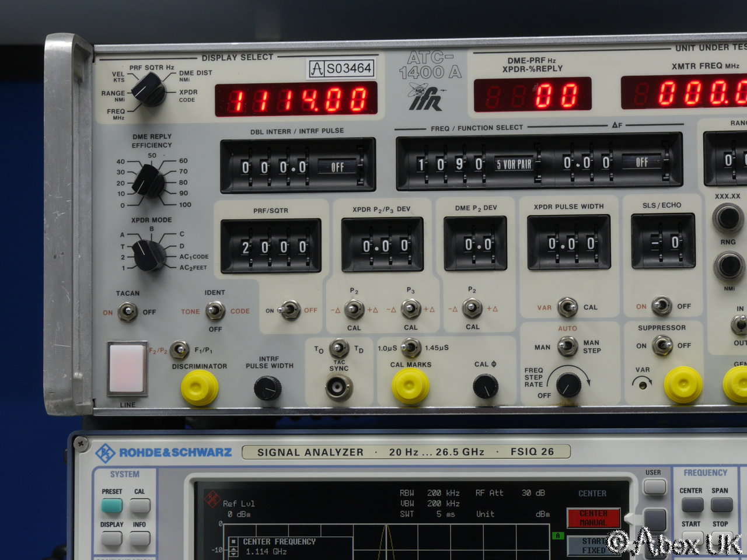747x560 pixels.
Task: Click the PRF/SQTR thumbwheel showing 2000
Action: click(x=271, y=247)
